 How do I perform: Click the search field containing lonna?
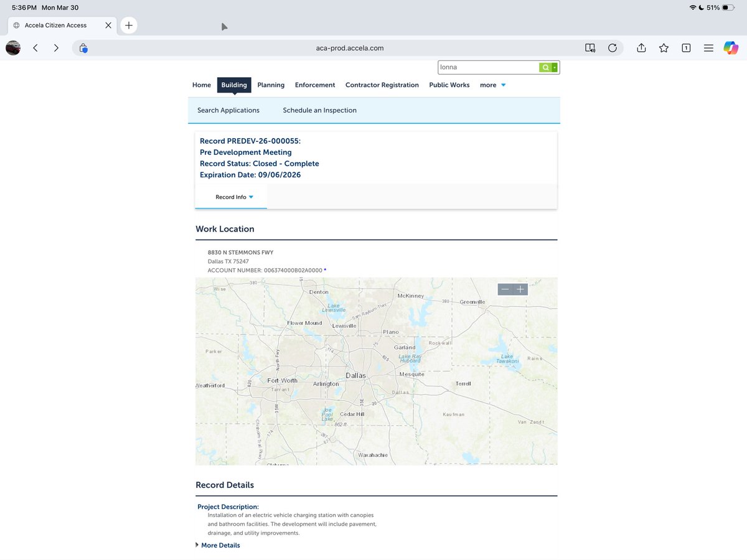pyautogui.click(x=488, y=67)
